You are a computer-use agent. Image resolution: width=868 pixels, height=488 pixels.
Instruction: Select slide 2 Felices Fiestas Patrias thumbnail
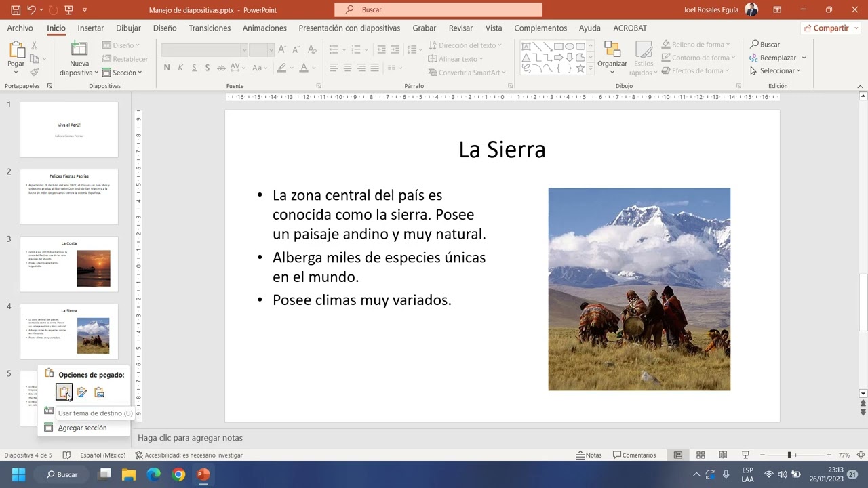click(69, 197)
